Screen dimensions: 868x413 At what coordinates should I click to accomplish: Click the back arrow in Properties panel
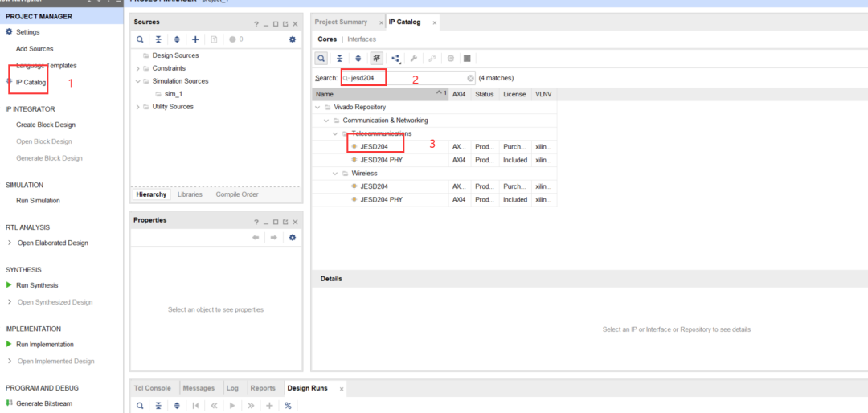click(x=256, y=238)
